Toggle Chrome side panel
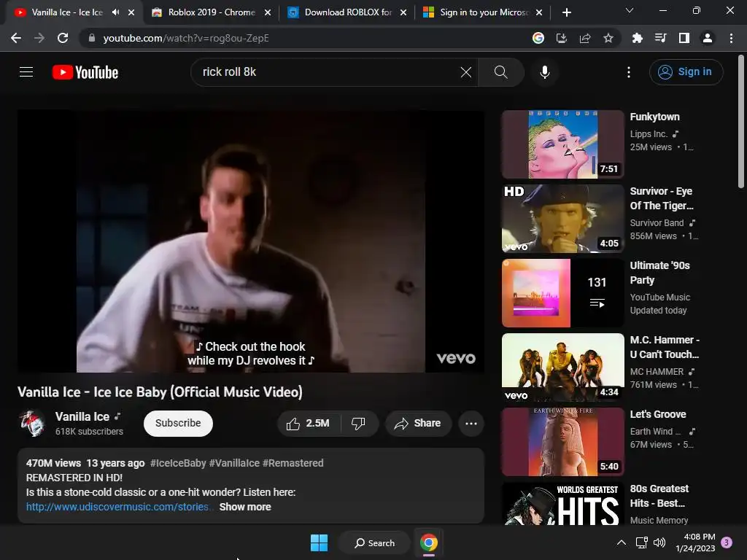This screenshot has width=747, height=560. point(684,38)
